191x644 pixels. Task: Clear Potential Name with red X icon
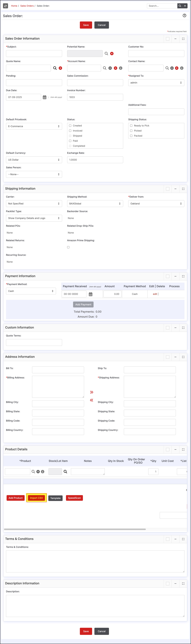coord(112,54)
